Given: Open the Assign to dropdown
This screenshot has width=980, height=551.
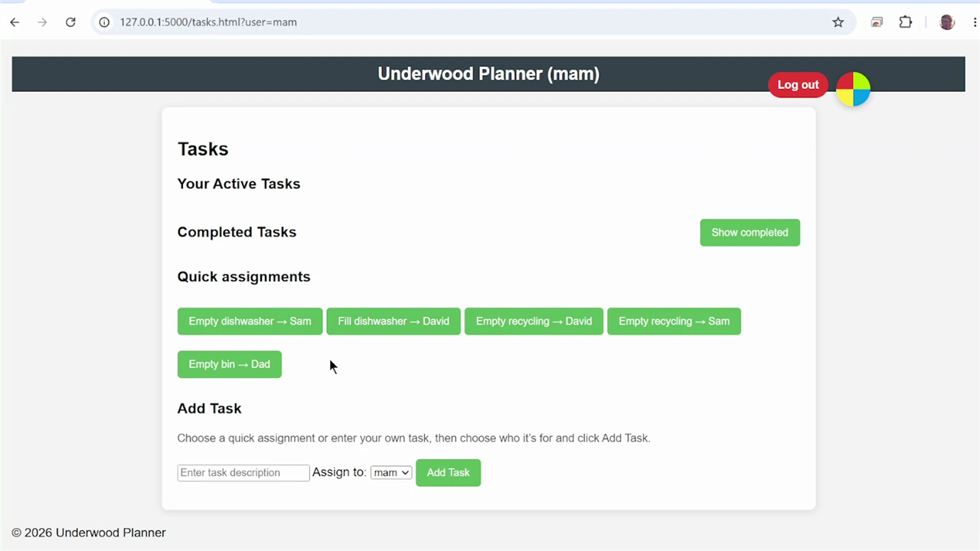Looking at the screenshot, I should (391, 473).
